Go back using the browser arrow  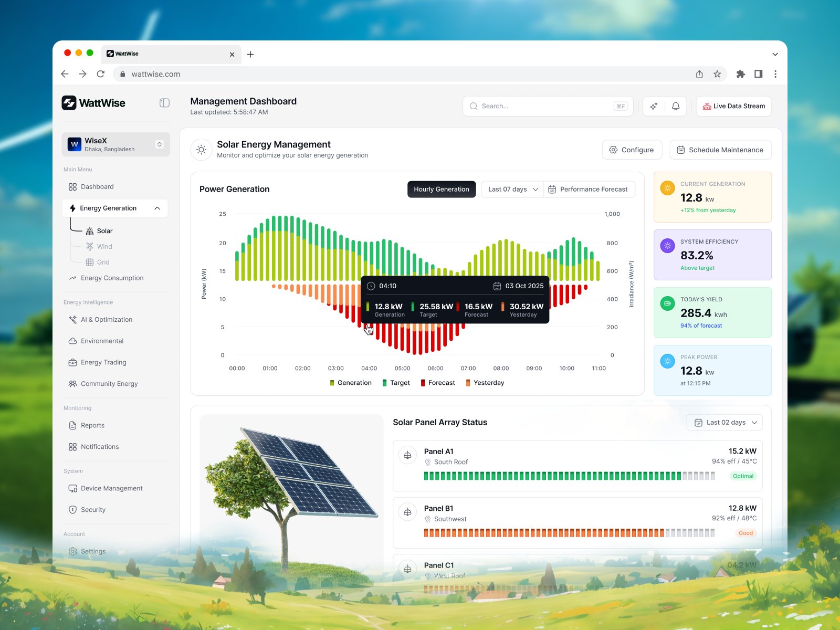click(65, 74)
